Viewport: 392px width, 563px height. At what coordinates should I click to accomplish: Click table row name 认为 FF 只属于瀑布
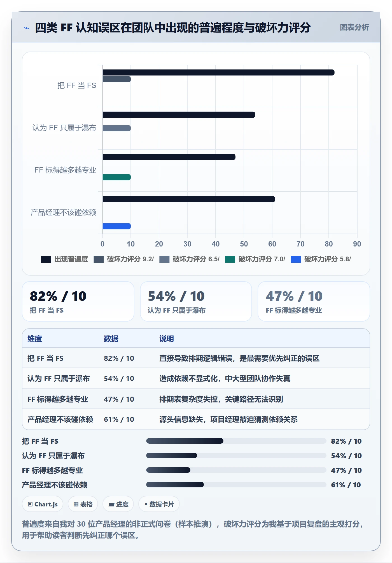59,379
